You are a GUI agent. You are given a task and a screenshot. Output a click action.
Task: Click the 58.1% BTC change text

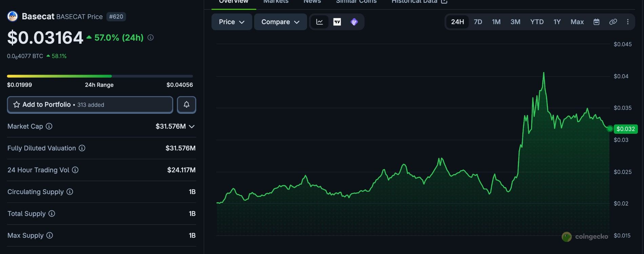pos(59,56)
